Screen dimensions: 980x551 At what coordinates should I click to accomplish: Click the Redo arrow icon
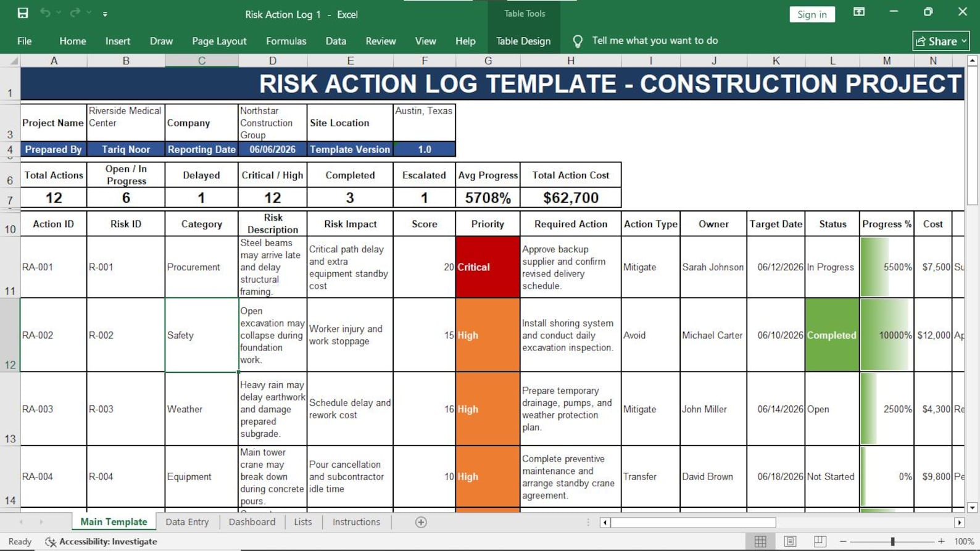coord(75,13)
